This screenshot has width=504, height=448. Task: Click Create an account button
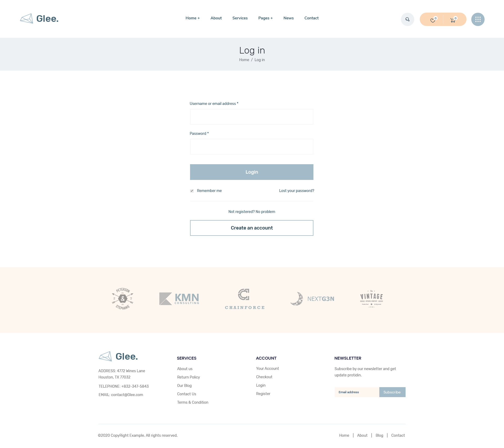click(251, 228)
